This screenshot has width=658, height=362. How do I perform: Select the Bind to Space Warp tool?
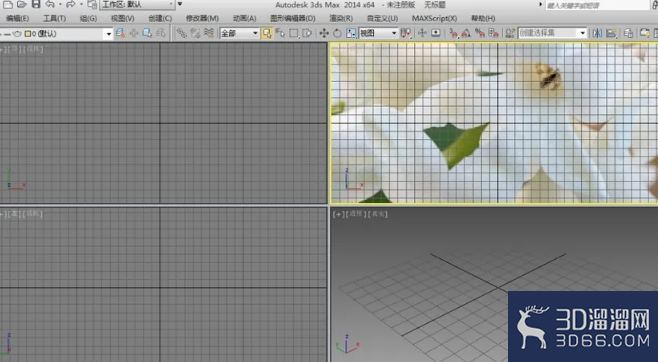pos(209,33)
